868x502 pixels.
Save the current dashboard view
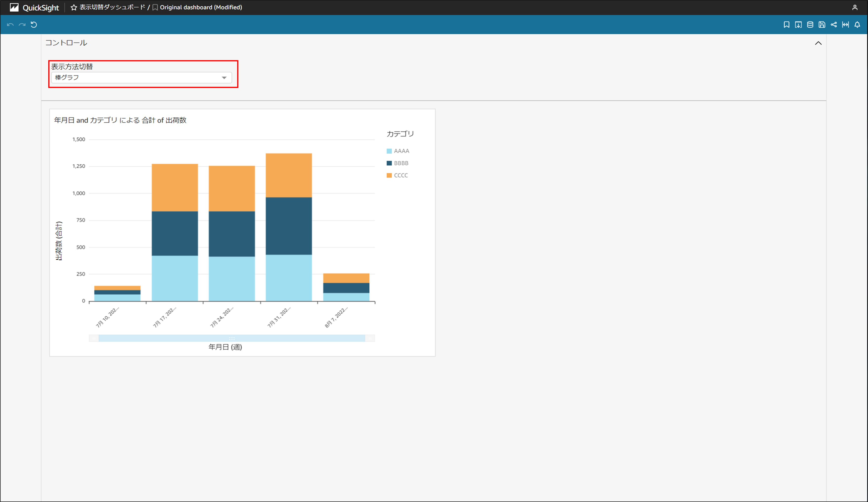822,24
